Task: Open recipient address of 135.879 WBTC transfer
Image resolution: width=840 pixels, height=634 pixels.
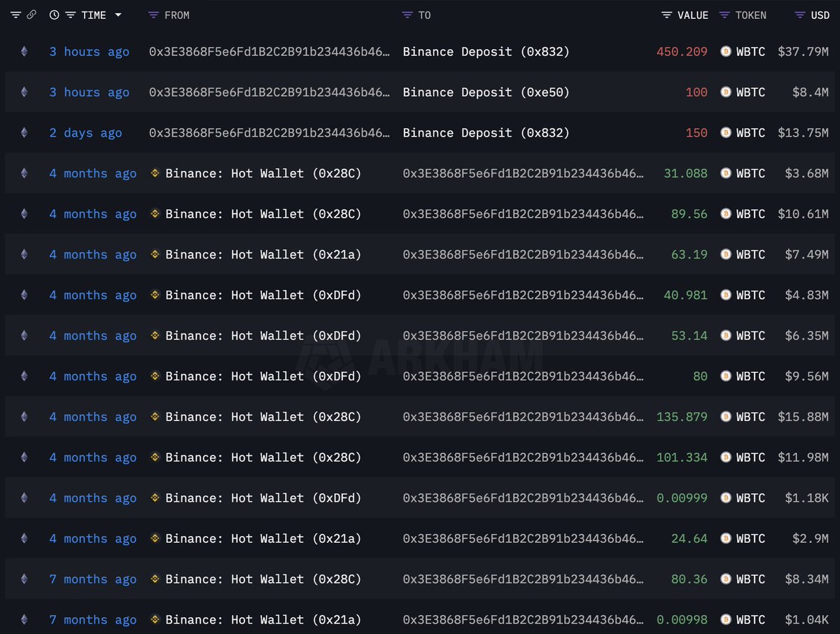Action: pos(522,417)
